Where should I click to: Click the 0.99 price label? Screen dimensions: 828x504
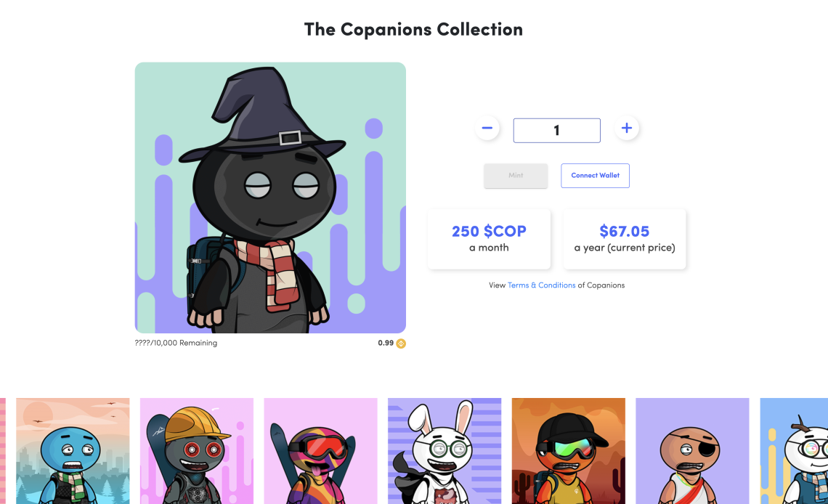tap(386, 343)
